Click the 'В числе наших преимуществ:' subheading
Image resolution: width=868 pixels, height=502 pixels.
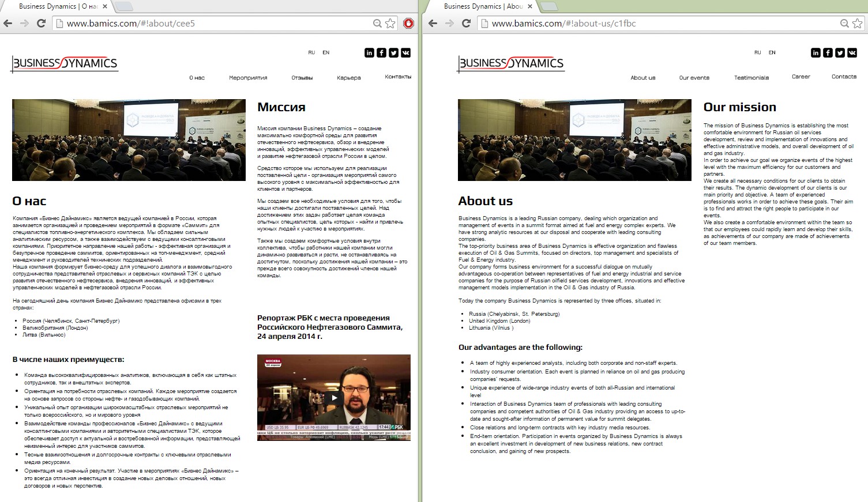pyautogui.click(x=69, y=360)
